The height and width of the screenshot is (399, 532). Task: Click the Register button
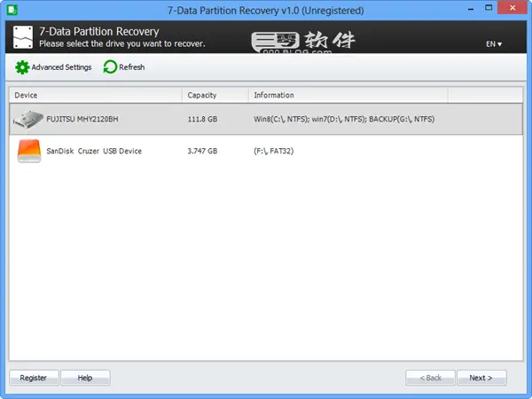pos(34,378)
